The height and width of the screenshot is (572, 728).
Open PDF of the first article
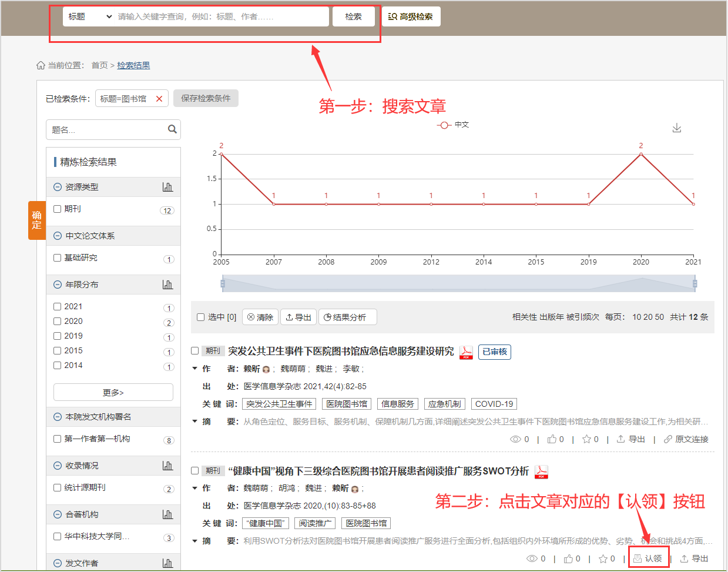point(466,352)
